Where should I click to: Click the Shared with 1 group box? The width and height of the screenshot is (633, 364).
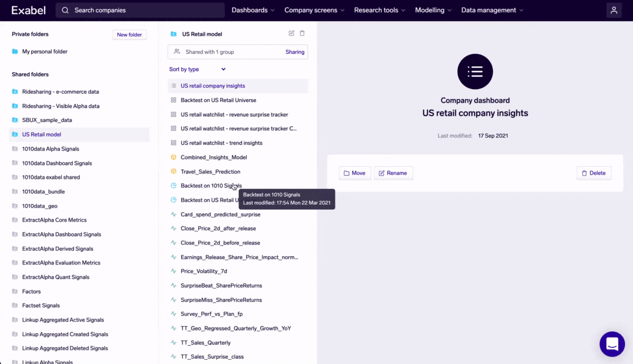click(x=238, y=52)
